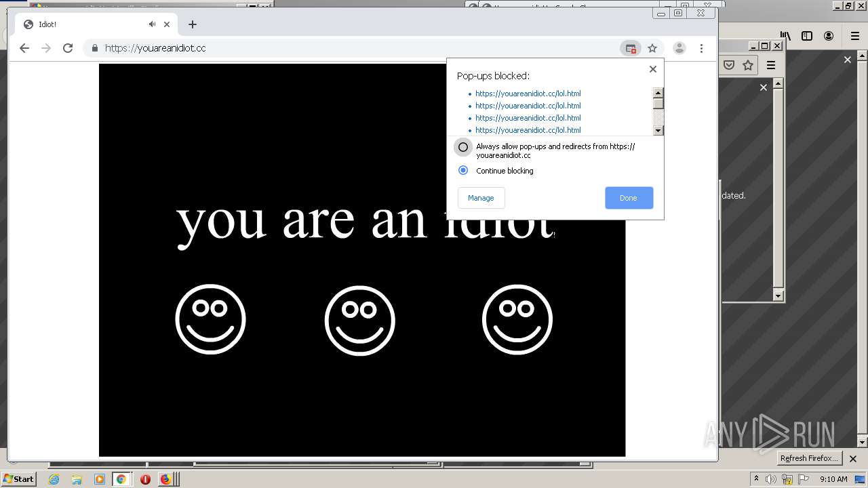Bookmark star in inner Firefox window
Viewport: 868px width, 488px height.
click(x=748, y=65)
